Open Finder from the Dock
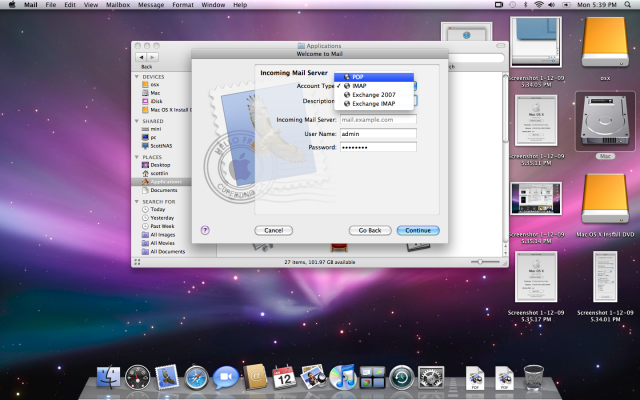The width and height of the screenshot is (640, 400). 108,377
